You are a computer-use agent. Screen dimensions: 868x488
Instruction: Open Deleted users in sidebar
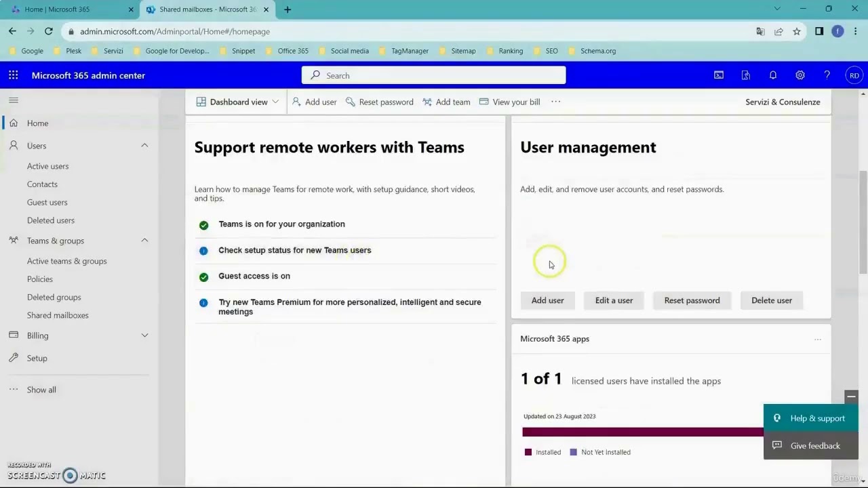click(51, 220)
